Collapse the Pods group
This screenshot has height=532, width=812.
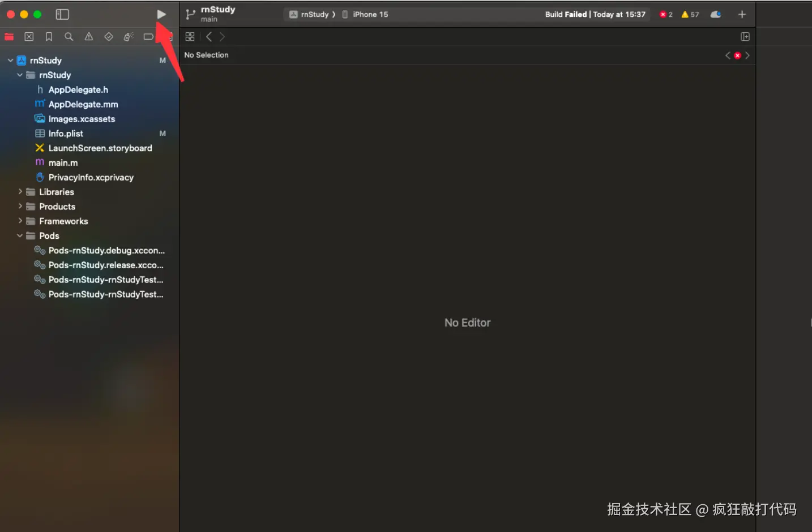20,236
